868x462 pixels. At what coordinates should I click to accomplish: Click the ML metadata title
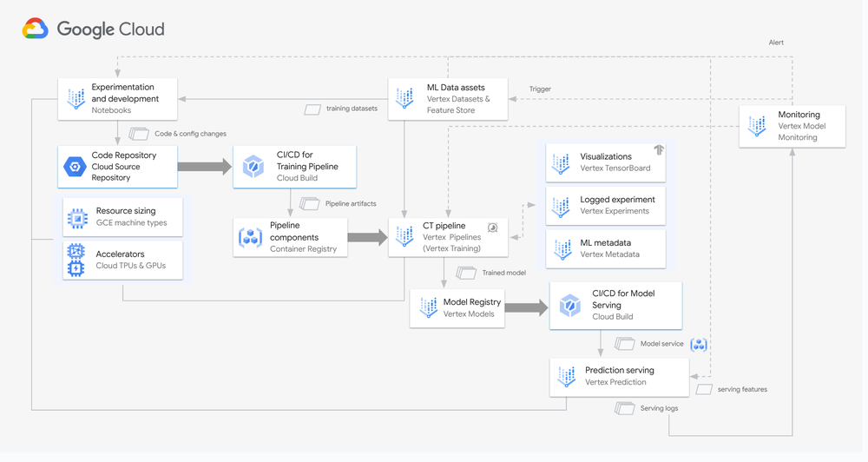point(605,242)
